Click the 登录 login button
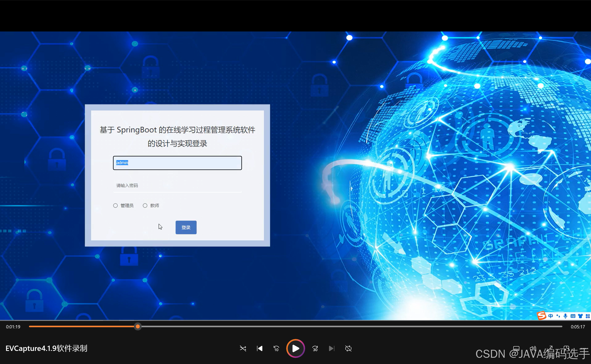 coord(186,227)
